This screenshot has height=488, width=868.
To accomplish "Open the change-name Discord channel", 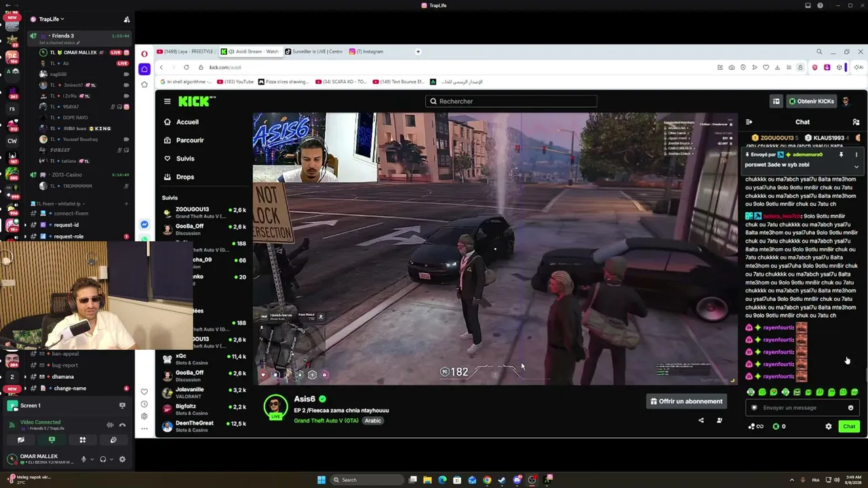I will 70,388.
